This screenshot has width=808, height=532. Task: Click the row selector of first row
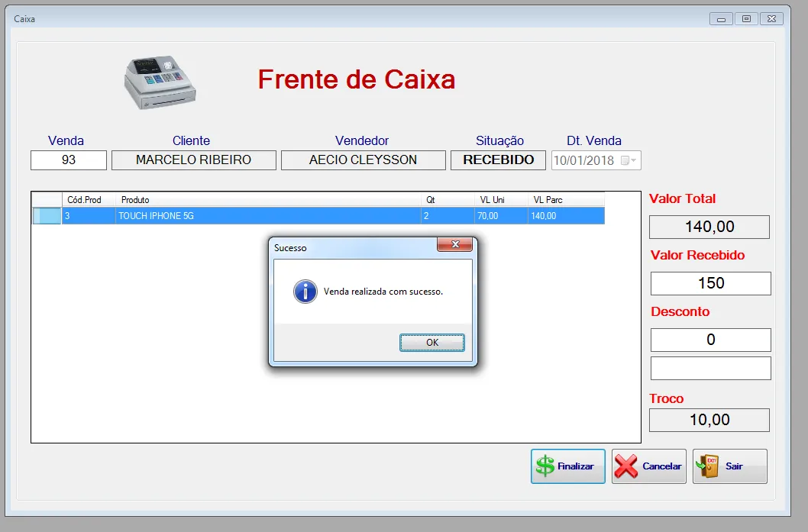click(47, 216)
